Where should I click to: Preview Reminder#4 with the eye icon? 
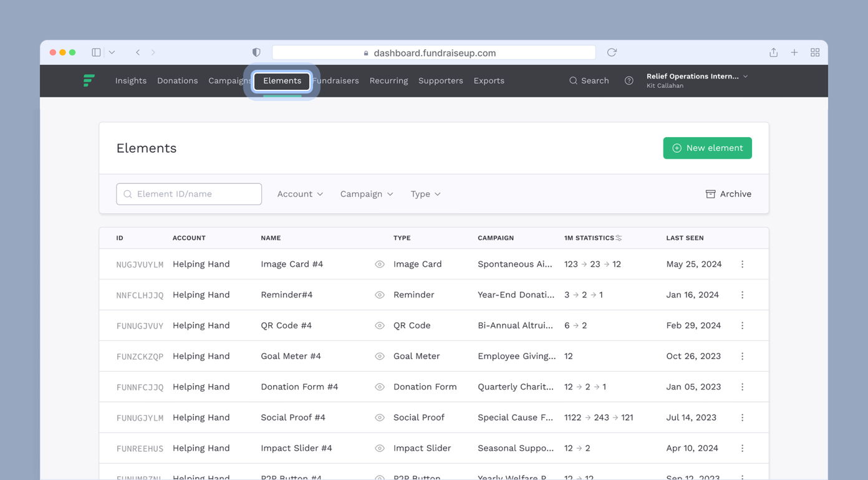[x=380, y=295]
